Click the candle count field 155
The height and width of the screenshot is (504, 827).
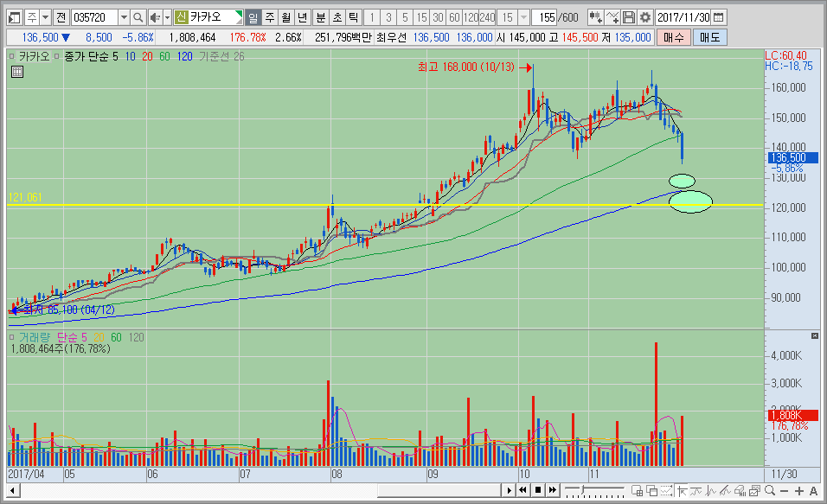coord(544,17)
